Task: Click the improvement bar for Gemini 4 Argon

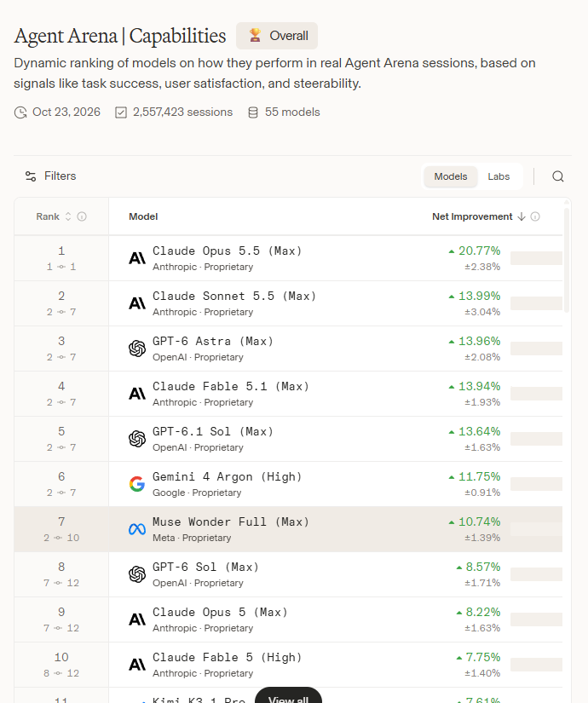Action: (536, 484)
